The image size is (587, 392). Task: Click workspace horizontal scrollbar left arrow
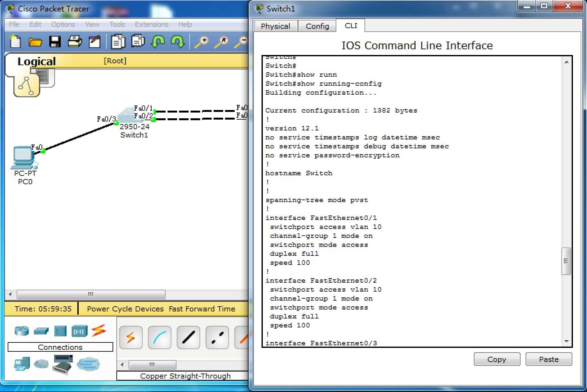10,294
